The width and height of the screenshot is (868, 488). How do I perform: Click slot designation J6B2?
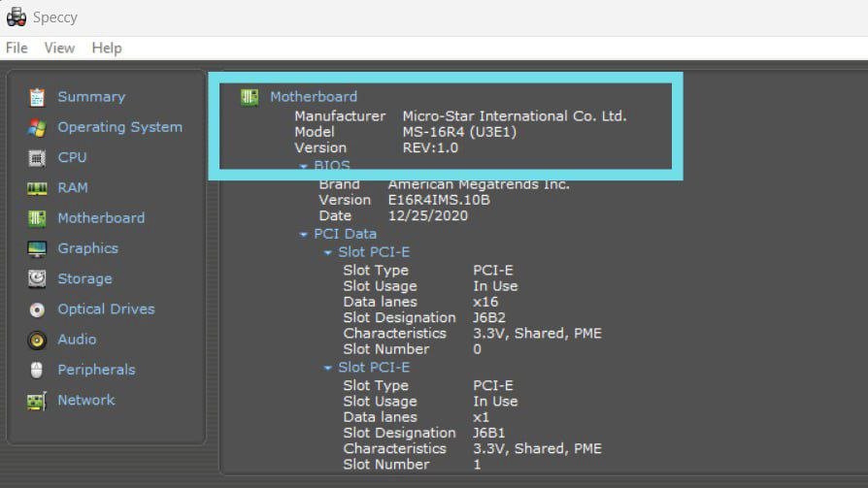coord(489,318)
